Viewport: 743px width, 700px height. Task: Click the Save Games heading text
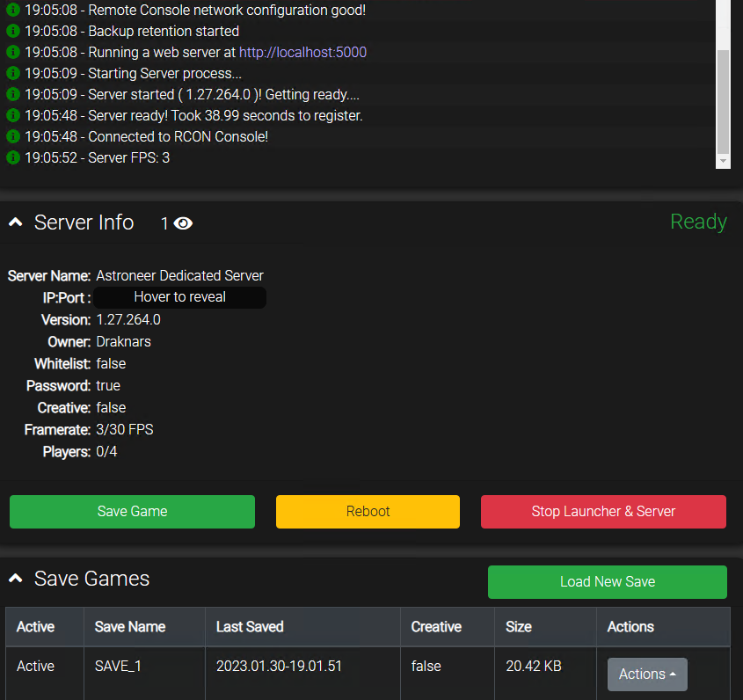(92, 578)
